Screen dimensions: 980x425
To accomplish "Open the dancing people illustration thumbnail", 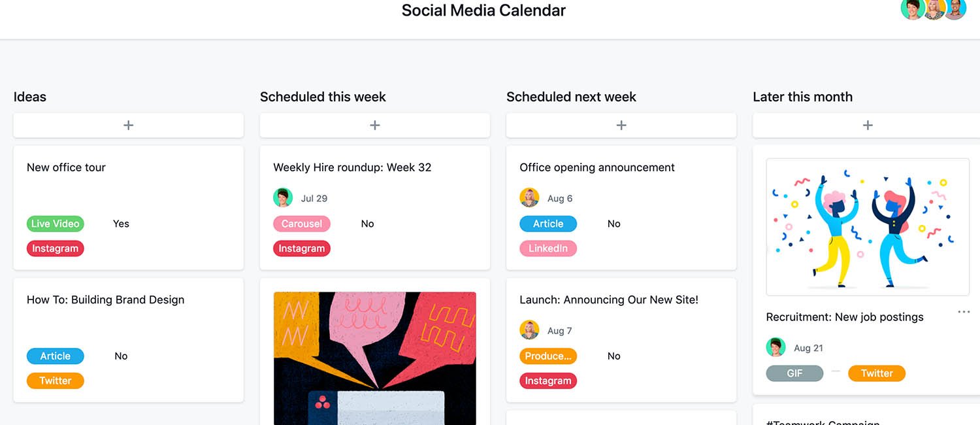I will 868,227.
